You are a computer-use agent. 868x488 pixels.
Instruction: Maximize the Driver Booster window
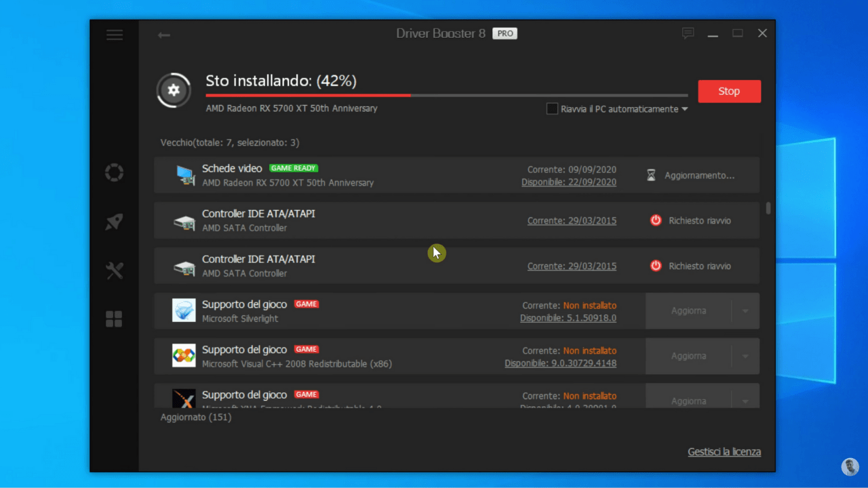738,33
